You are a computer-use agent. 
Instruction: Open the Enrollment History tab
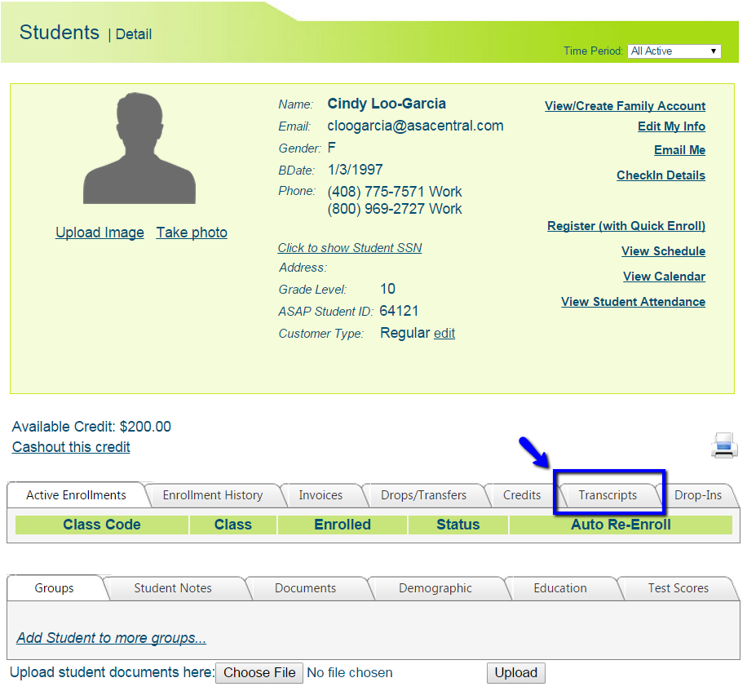click(212, 495)
